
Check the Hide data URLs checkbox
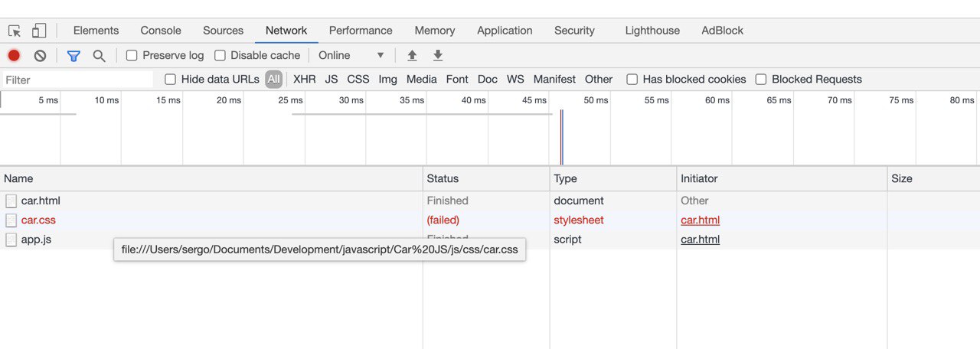tap(171, 79)
